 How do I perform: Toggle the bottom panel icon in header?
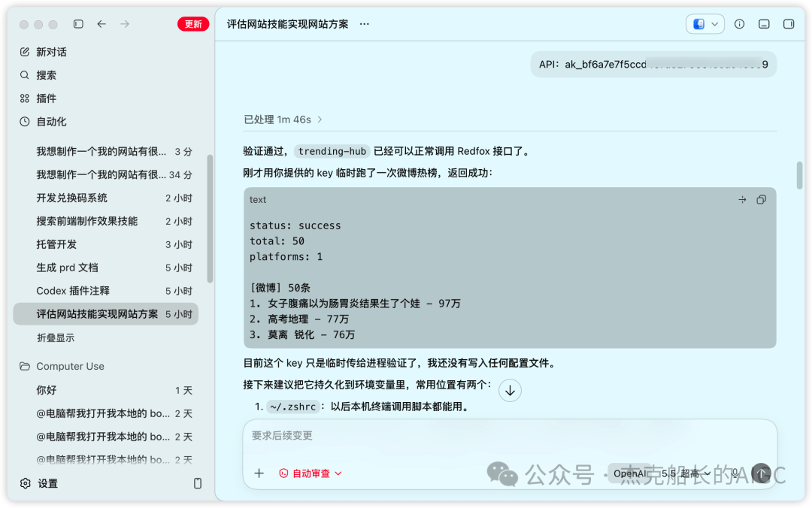click(x=764, y=24)
